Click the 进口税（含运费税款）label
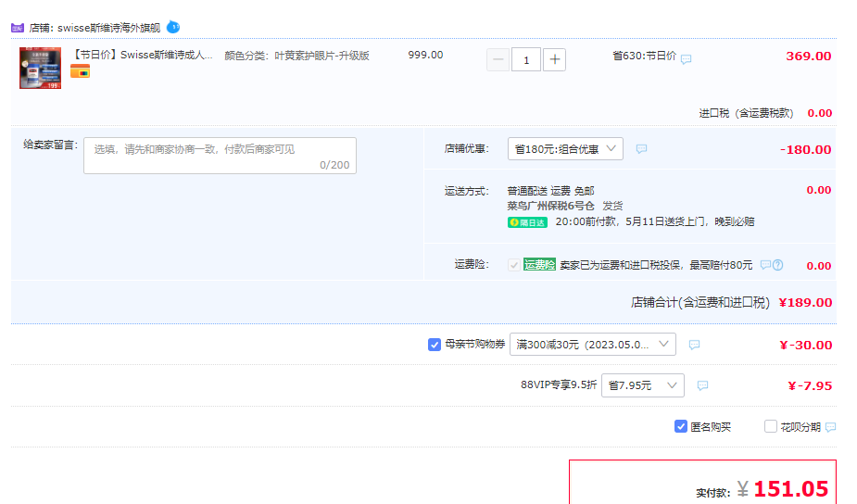This screenshot has width=857, height=504. click(x=746, y=113)
